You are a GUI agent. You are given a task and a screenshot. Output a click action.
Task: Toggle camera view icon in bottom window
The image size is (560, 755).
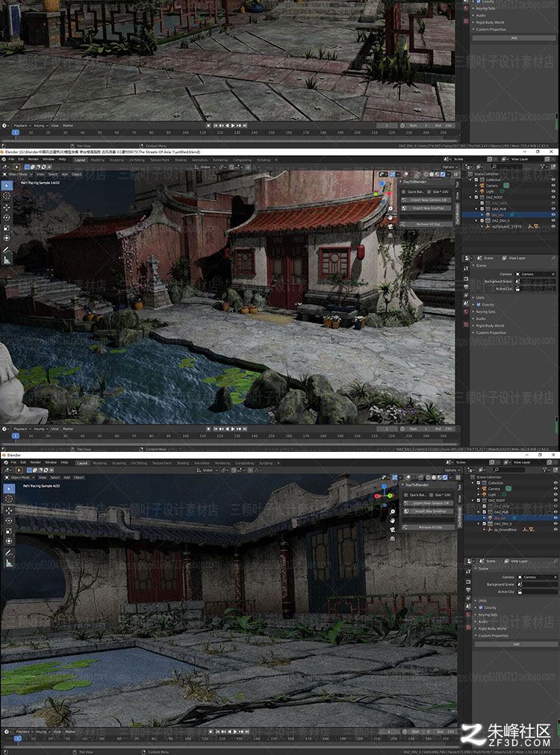click(393, 529)
